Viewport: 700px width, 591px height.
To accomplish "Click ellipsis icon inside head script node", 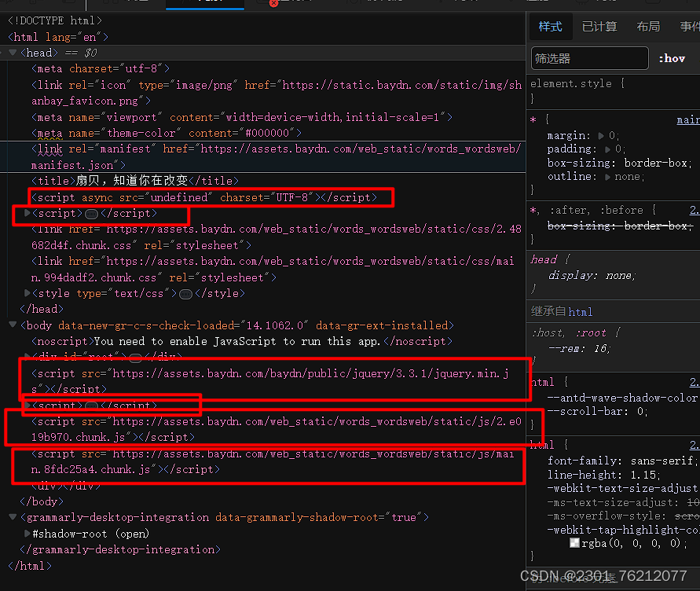I will pos(91,214).
